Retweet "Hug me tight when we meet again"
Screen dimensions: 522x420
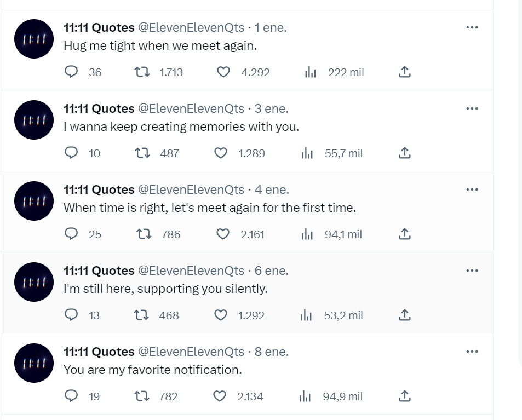point(142,72)
